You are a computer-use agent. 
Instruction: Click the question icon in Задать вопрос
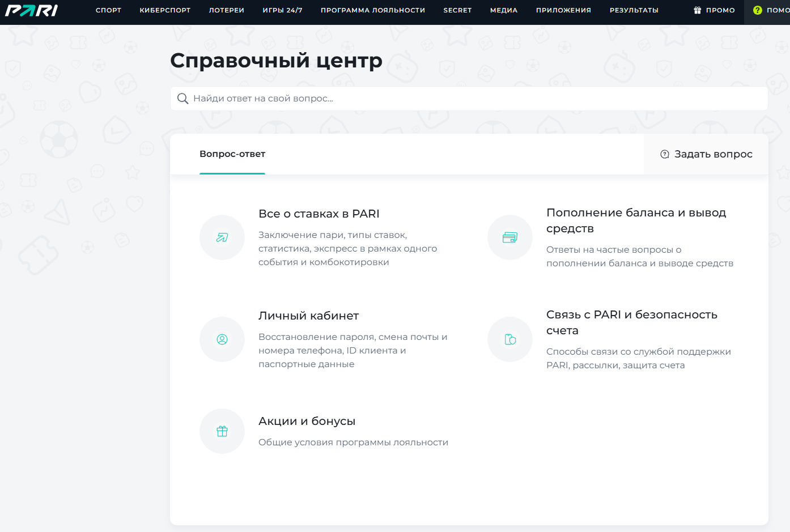[665, 154]
